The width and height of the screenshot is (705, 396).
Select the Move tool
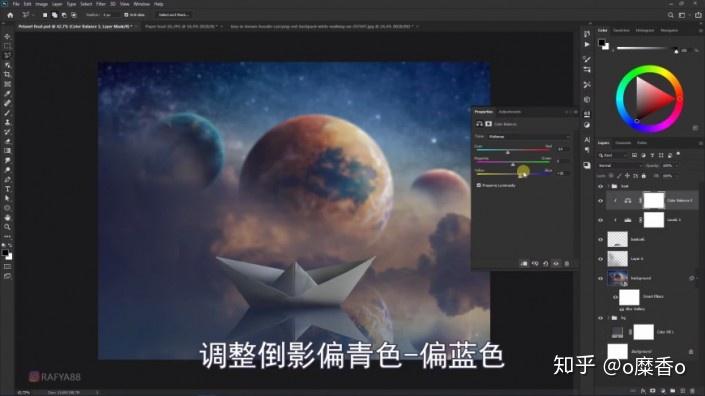[x=7, y=36]
